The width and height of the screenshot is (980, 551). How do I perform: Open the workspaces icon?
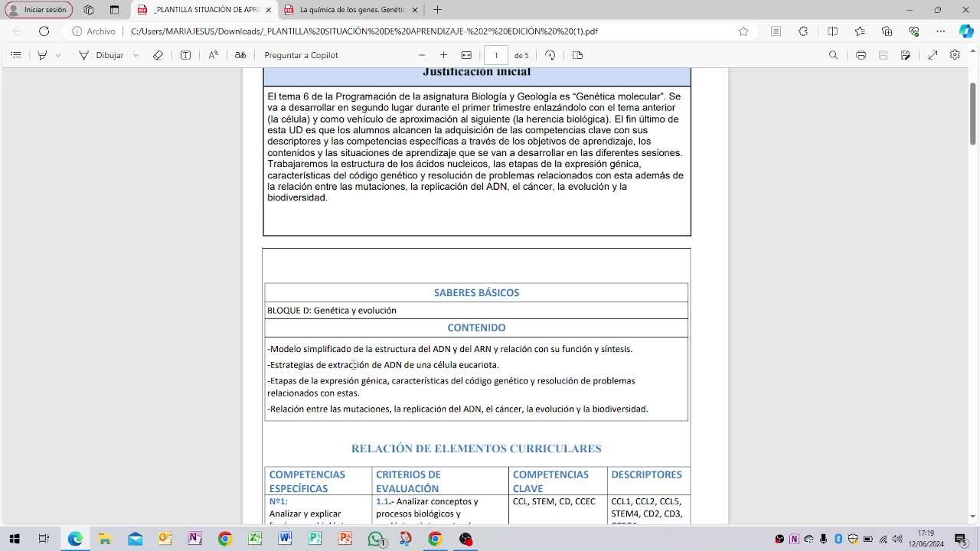[89, 10]
